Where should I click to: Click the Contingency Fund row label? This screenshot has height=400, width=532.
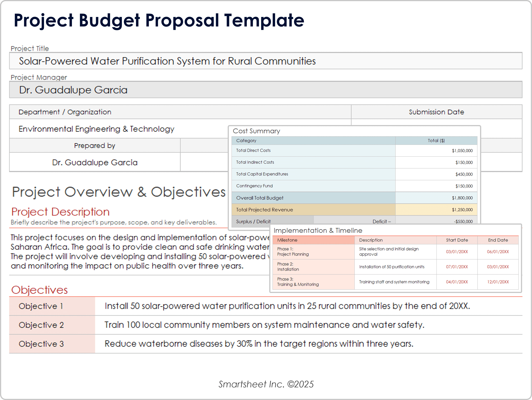(x=254, y=186)
